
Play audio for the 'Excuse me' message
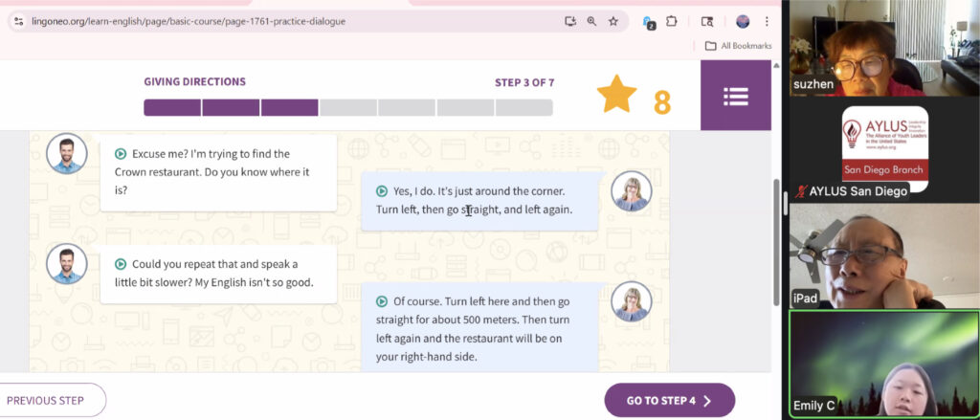click(121, 153)
